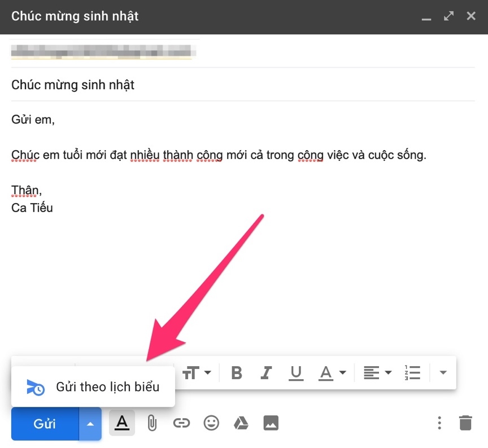The image size is (488, 448).
Task: Expand the arrow next to Gửi button
Action: tap(90, 423)
